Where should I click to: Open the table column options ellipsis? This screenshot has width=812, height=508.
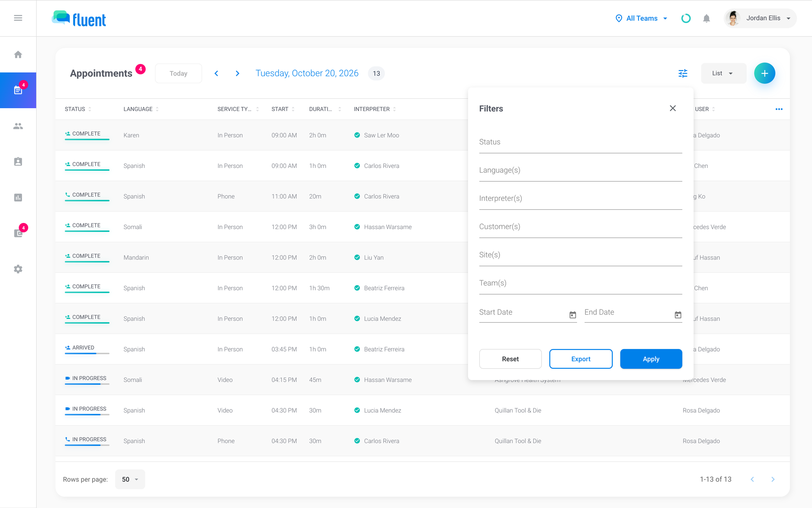[x=779, y=109]
